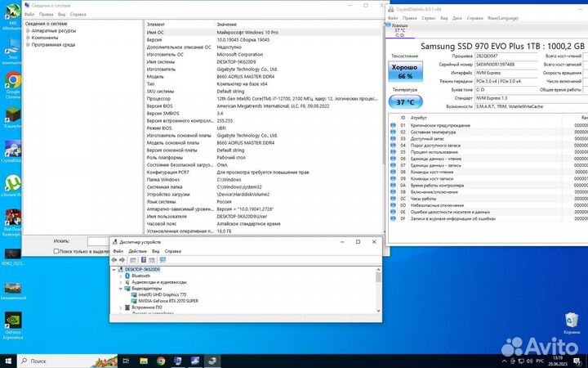Open uTorrent Web desktop icon
Image resolution: width=588 pixels, height=368 pixels.
click(x=12, y=186)
